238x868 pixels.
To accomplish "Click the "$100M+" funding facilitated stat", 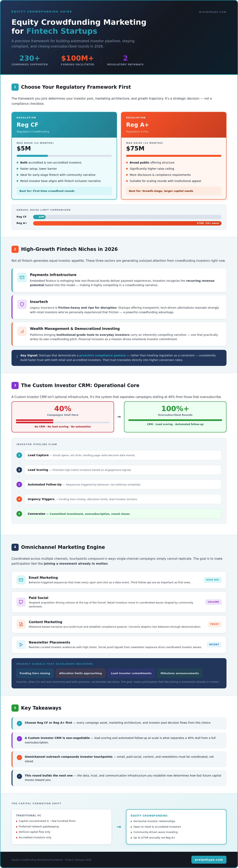I will coord(78,58).
